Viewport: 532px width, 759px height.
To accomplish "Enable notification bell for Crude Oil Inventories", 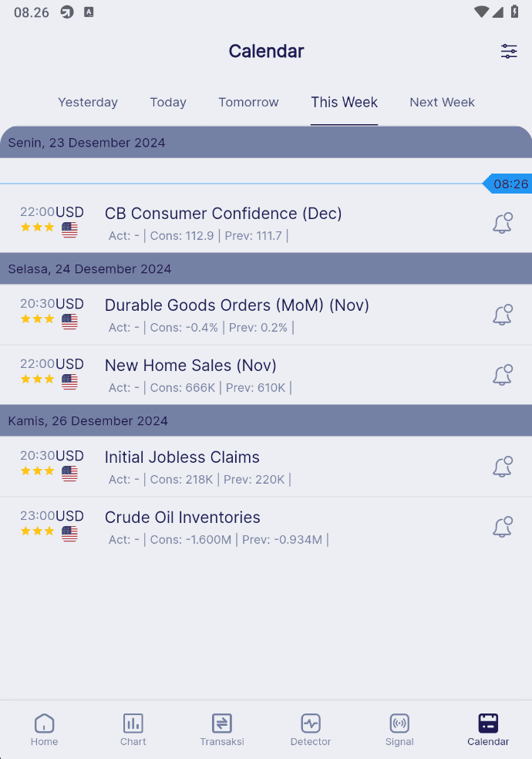I will (503, 527).
